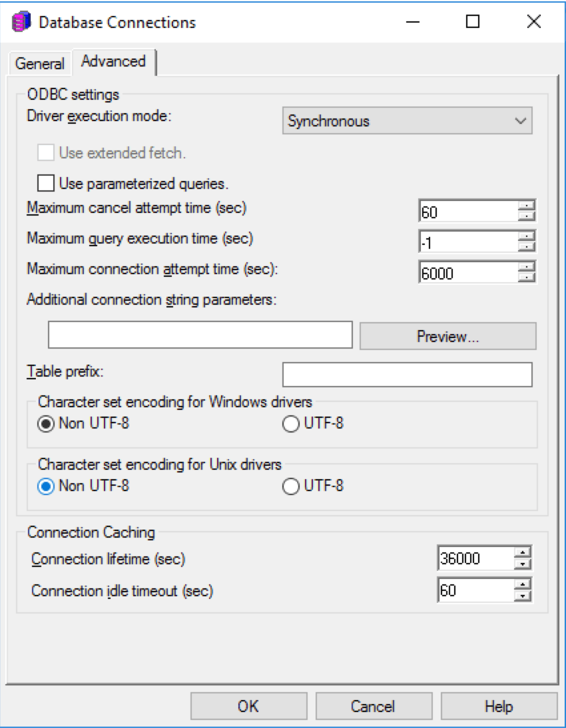Decrease the maximum query execution time

pos(527,247)
